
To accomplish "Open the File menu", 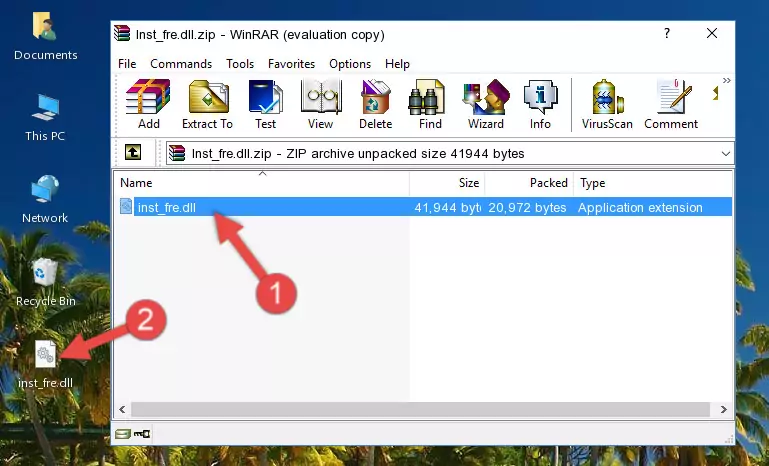I will pyautogui.click(x=127, y=64).
